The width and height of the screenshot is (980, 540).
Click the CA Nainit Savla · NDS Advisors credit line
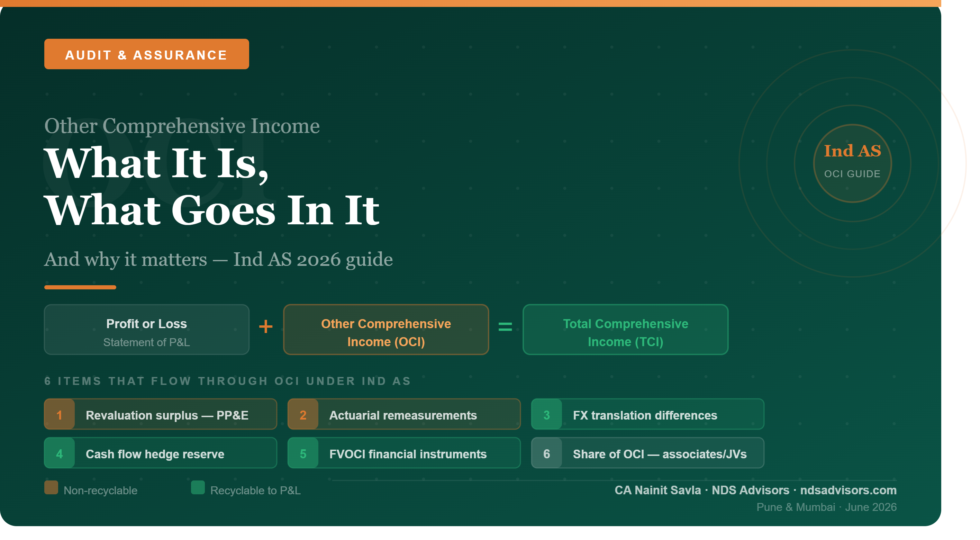[x=755, y=490]
